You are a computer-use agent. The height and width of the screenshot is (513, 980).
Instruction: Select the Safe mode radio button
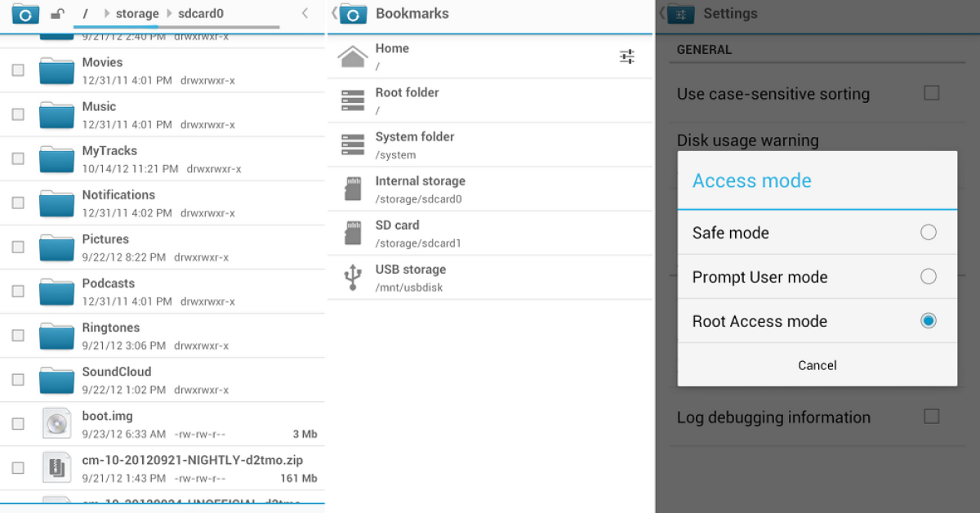coord(928,233)
